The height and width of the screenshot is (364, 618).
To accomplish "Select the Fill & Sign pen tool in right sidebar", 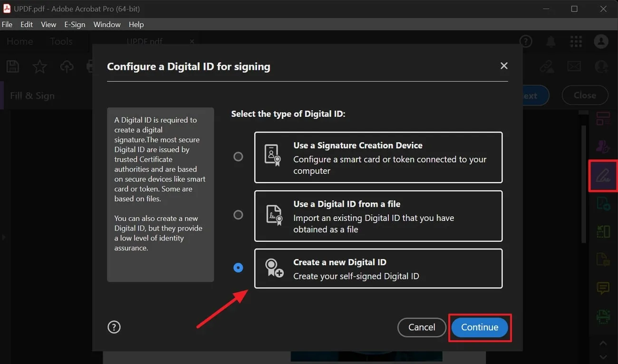I will click(603, 176).
